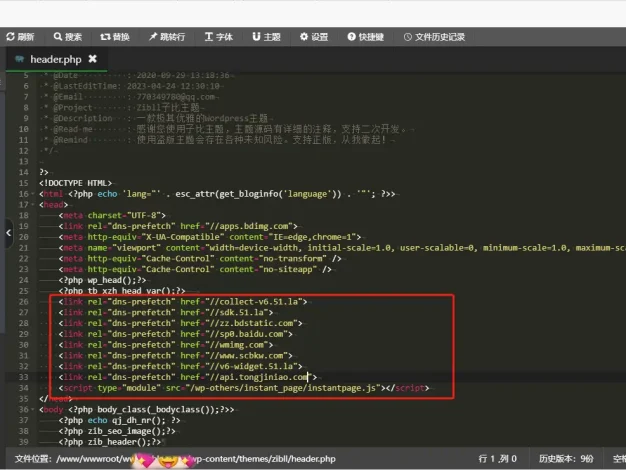This screenshot has height=470, width=626.
Task: Click the //sdk.51.la prefetch line
Action: [166, 313]
